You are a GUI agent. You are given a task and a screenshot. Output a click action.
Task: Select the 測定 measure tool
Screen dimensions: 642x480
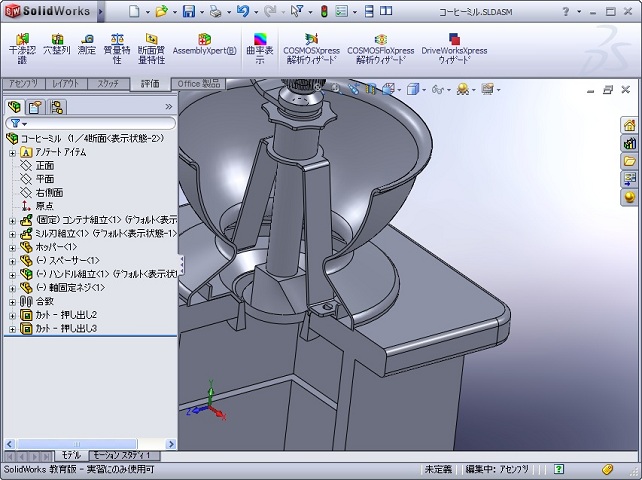coord(87,45)
